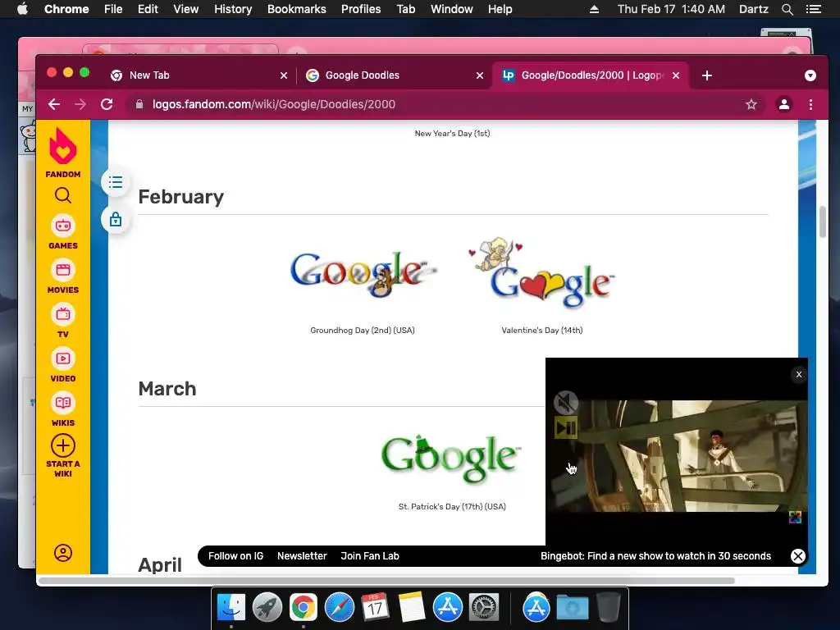The image size is (840, 630).
Task: Click the February section heading
Action: [x=181, y=197]
